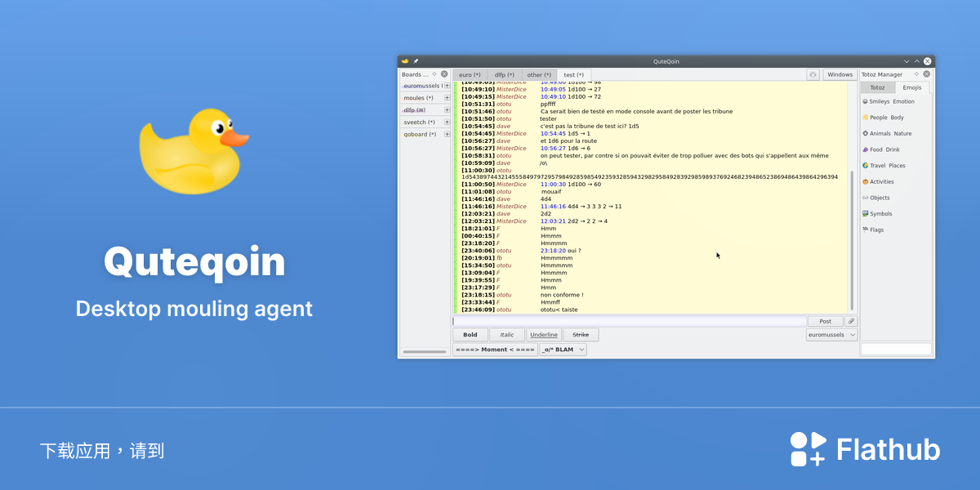The width and height of the screenshot is (980, 490).
Task: Close the Boards panel
Action: click(x=444, y=74)
